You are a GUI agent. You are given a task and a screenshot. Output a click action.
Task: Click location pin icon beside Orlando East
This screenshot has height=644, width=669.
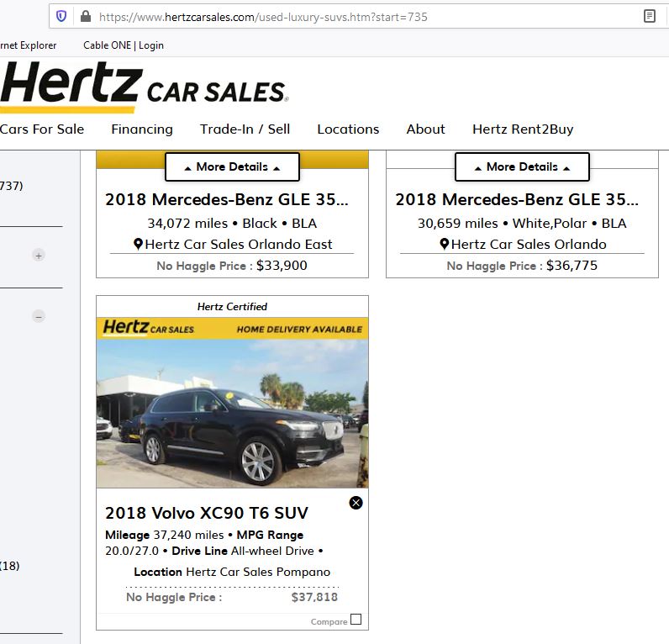pos(138,244)
